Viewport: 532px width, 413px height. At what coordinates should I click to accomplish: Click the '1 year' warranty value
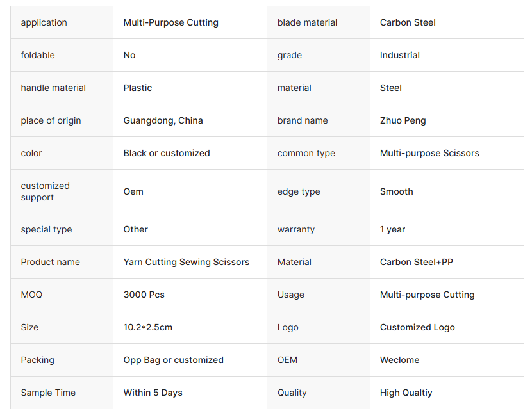tap(392, 229)
